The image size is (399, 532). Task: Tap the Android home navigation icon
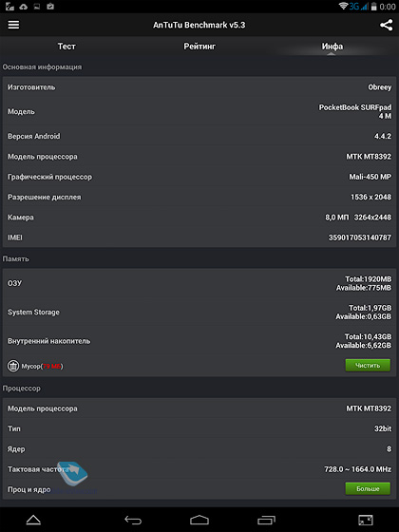[199, 520]
